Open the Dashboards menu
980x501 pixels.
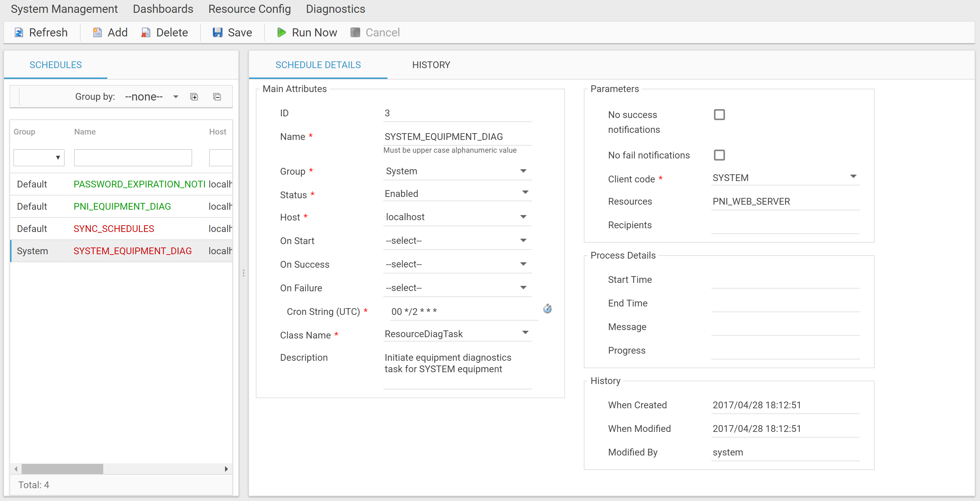[x=163, y=9]
